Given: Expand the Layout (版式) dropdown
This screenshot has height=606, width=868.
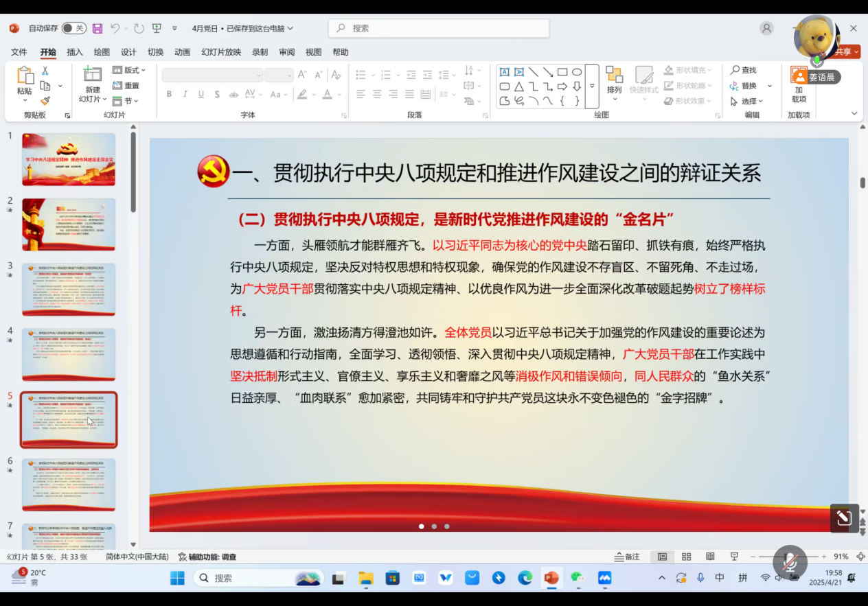Looking at the screenshot, I should click(129, 70).
